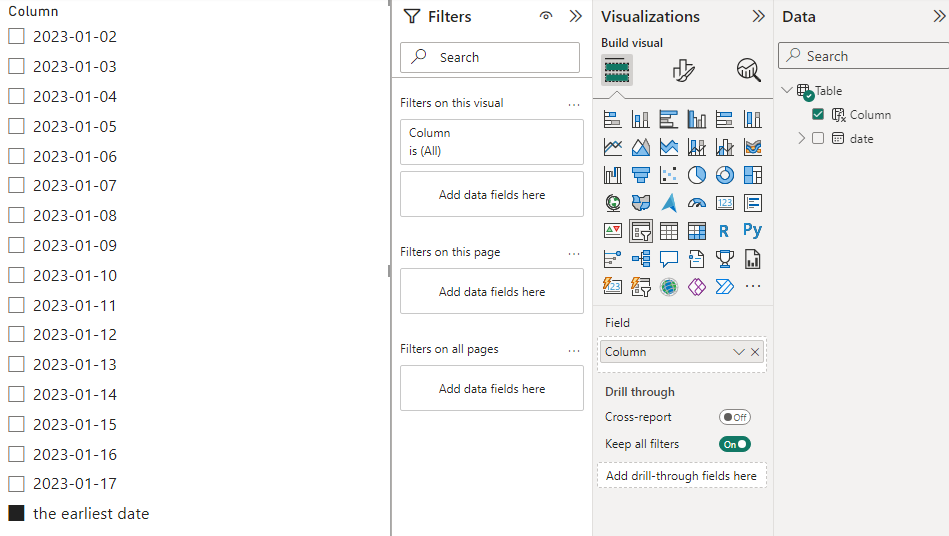This screenshot has height=536, width=949.
Task: Check the 2023-01-02 slicer checkbox
Action: (16, 36)
